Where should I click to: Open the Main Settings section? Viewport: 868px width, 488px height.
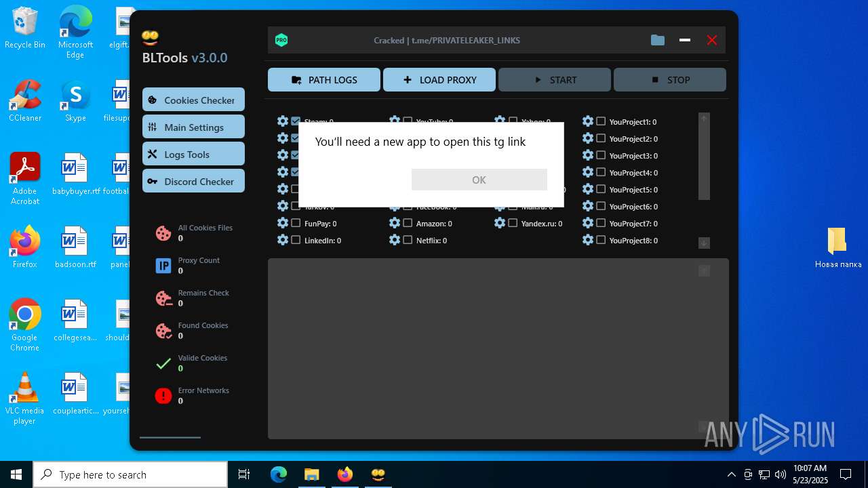(x=193, y=127)
